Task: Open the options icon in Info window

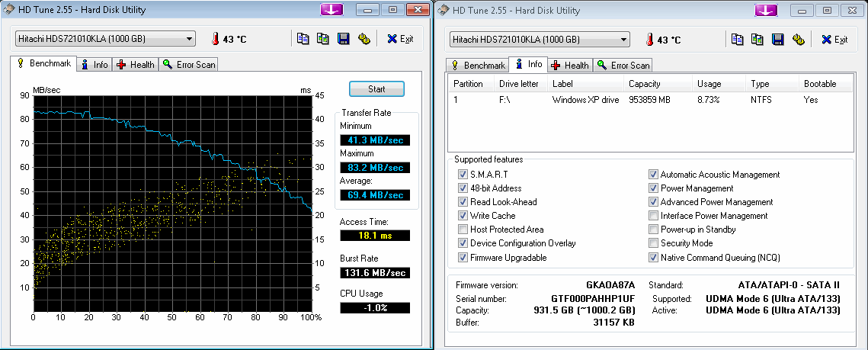Action: click(x=798, y=39)
